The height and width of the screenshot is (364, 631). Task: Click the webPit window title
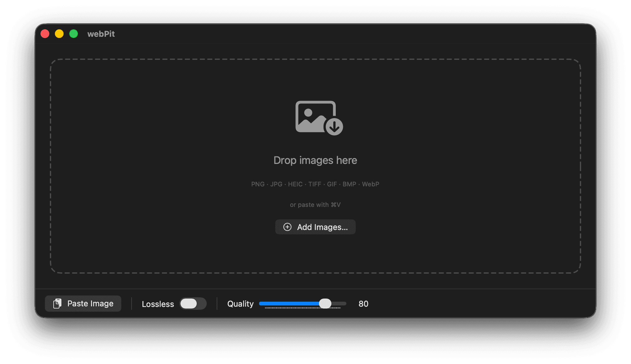coord(101,34)
